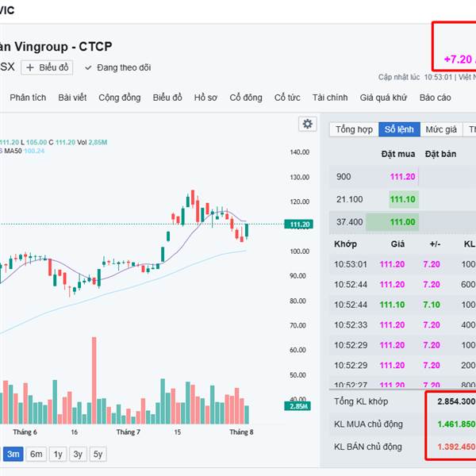Click bid volume 21.100
The height and width of the screenshot is (476, 476).
349,199
